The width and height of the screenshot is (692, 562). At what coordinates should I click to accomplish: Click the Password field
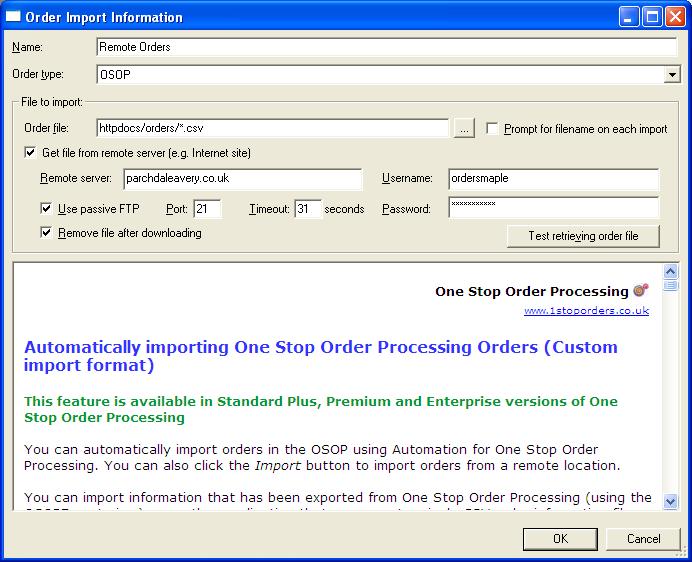[x=553, y=207]
